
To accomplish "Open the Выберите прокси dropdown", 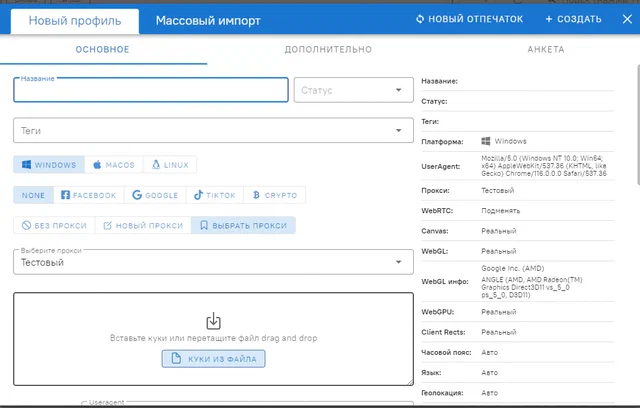I will click(213, 262).
